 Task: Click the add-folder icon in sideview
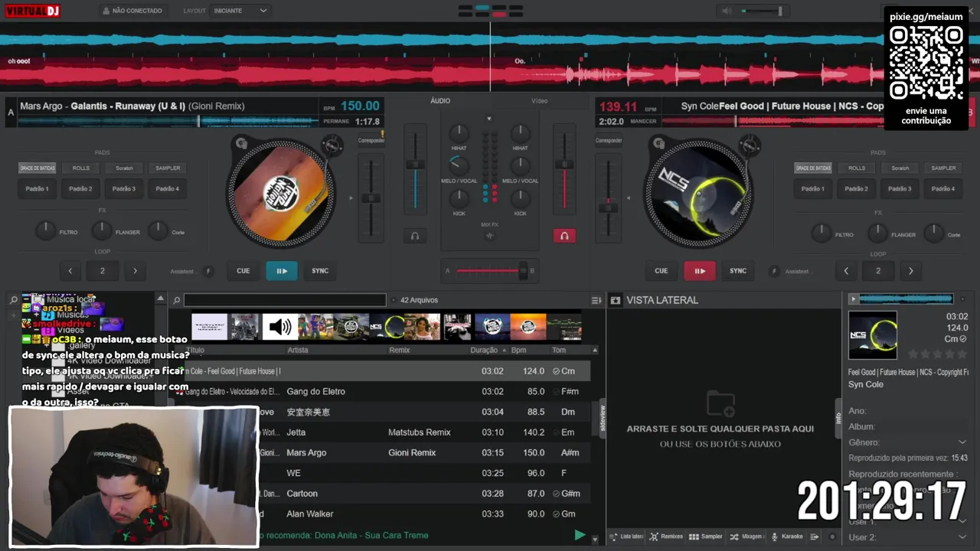[x=720, y=403]
